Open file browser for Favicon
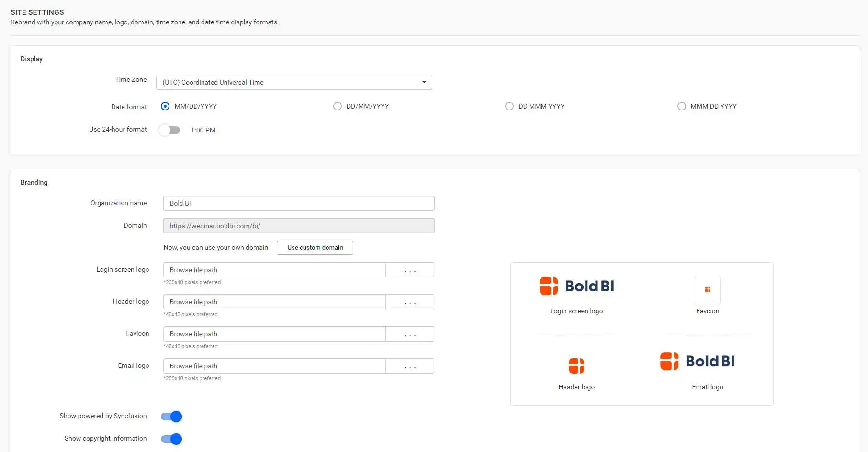 409,334
